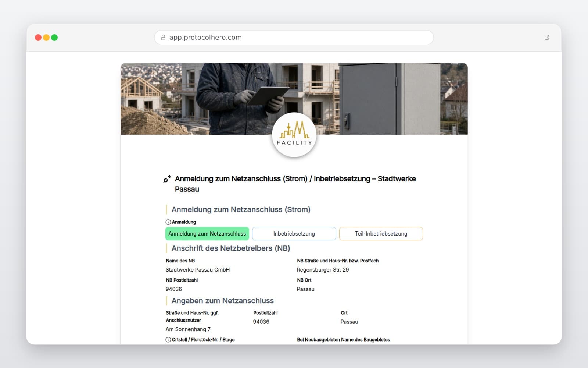Click the Angaben zum Netzanschluss heading
Screen dimensions: 588x368
coord(223,301)
